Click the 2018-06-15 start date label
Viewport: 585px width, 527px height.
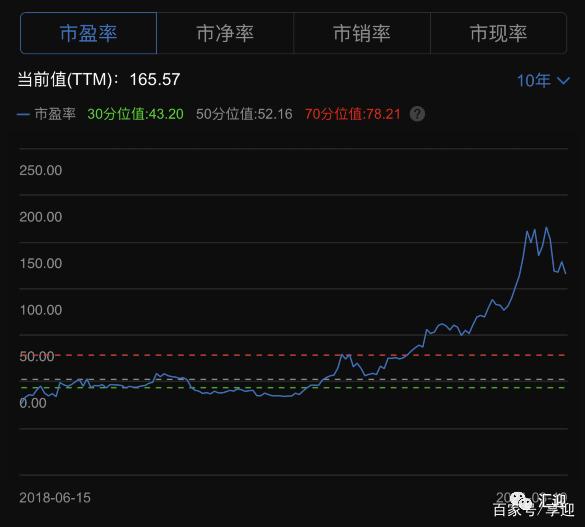pyautogui.click(x=55, y=498)
